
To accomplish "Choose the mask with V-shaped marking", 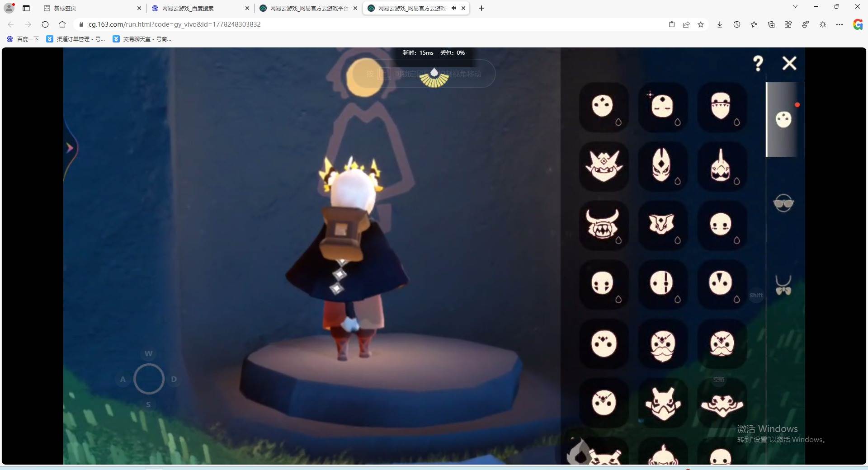I will (722, 284).
